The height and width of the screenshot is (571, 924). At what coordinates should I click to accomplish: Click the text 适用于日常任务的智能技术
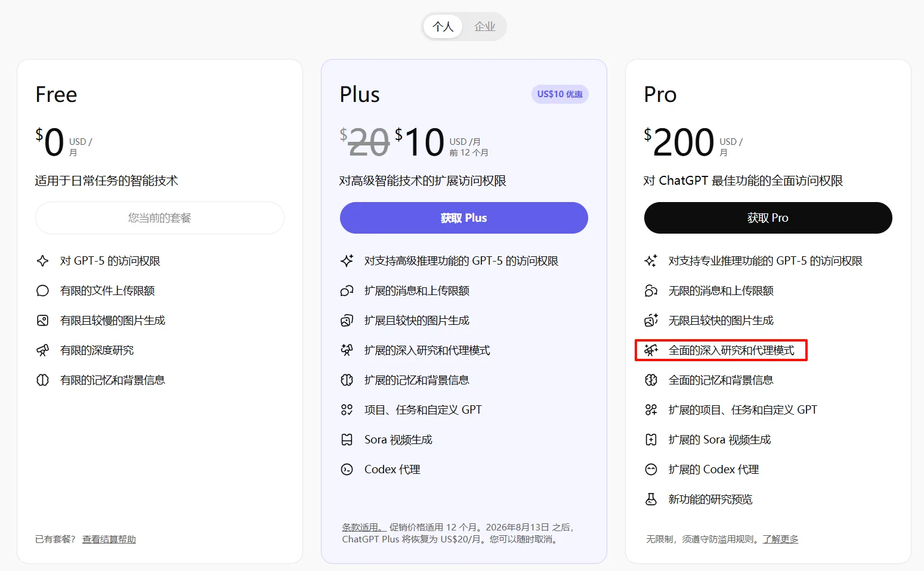coord(107,181)
